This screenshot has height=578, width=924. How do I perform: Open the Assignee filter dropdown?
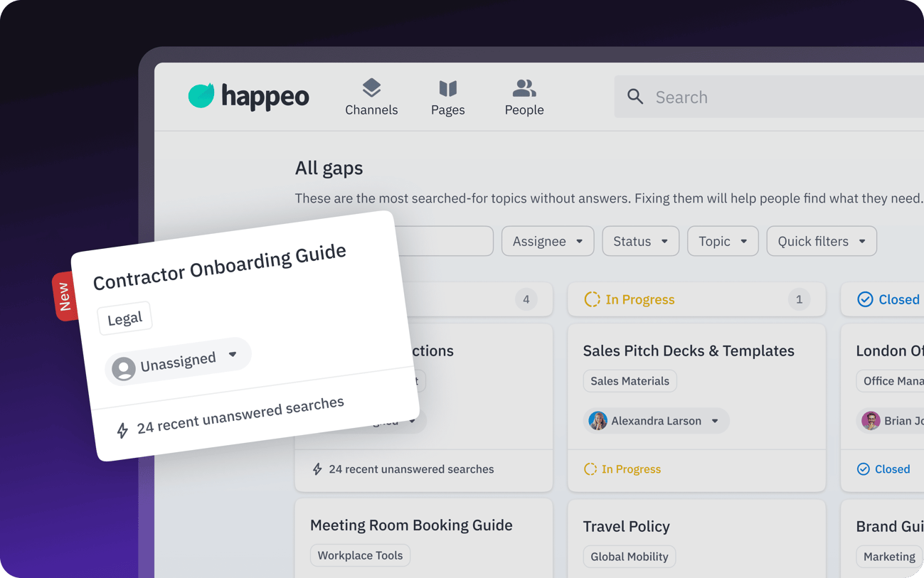547,241
